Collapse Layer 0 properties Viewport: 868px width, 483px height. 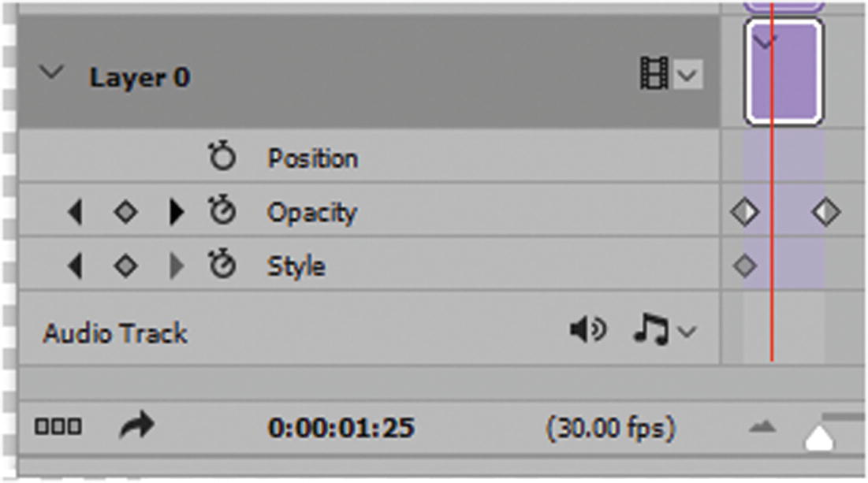tap(53, 74)
